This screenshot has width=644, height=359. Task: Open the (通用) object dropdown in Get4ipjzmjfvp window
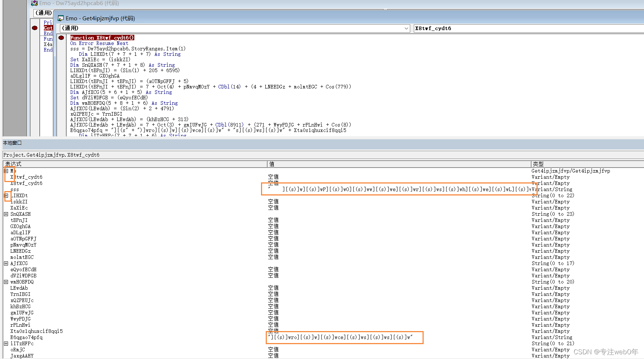point(407,28)
